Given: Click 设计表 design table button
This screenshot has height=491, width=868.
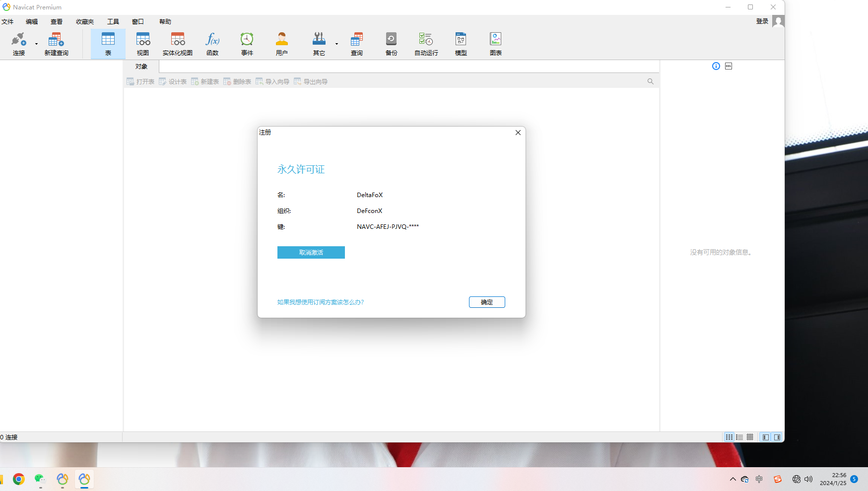Looking at the screenshot, I should point(173,81).
